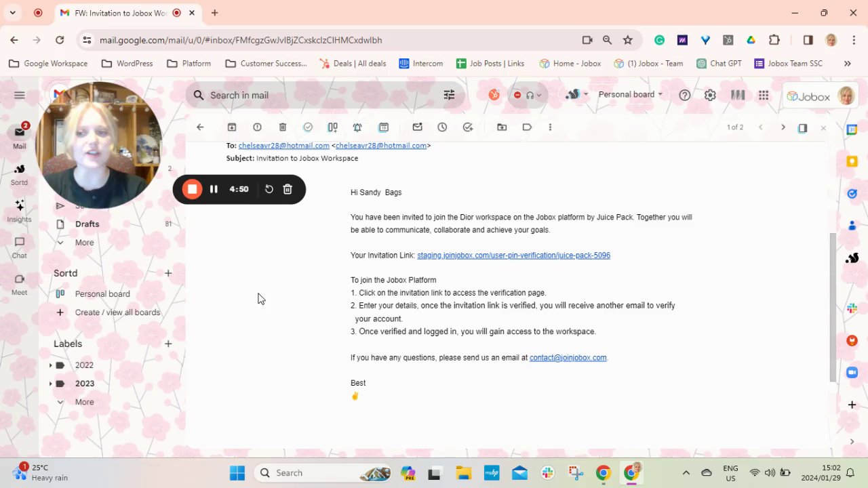Open Sortd in the left rail

pos(19,174)
